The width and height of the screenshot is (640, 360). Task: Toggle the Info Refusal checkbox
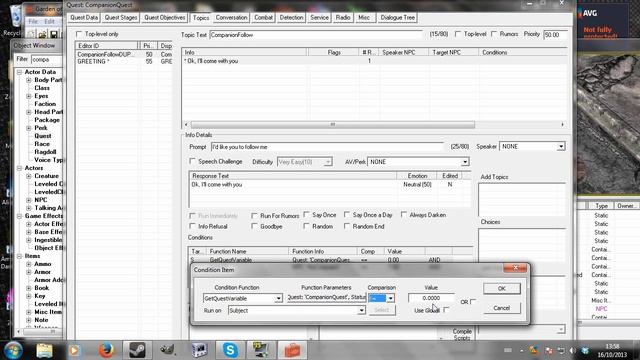[x=193, y=226]
